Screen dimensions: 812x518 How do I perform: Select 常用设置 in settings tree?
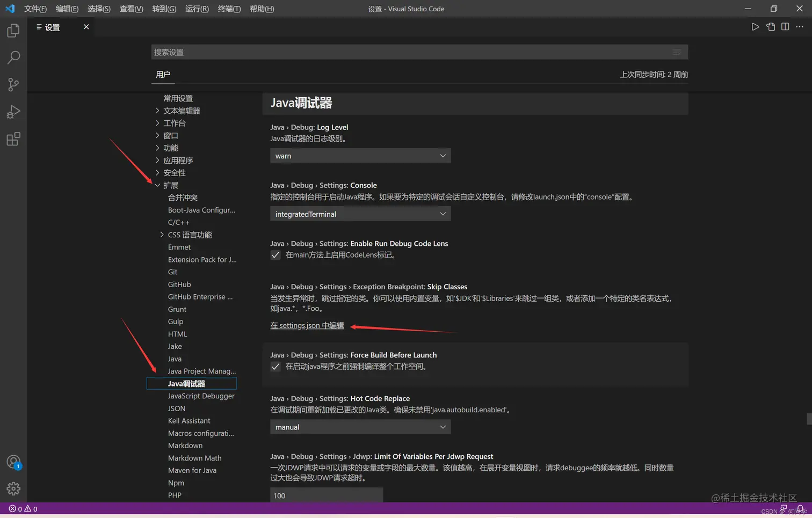[x=178, y=98]
